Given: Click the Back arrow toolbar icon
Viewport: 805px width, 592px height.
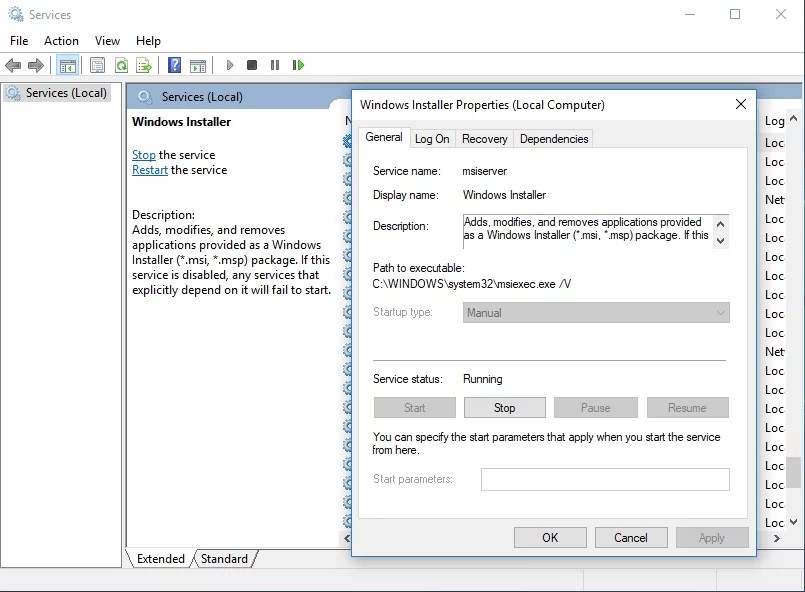Looking at the screenshot, I should pyautogui.click(x=13, y=65).
